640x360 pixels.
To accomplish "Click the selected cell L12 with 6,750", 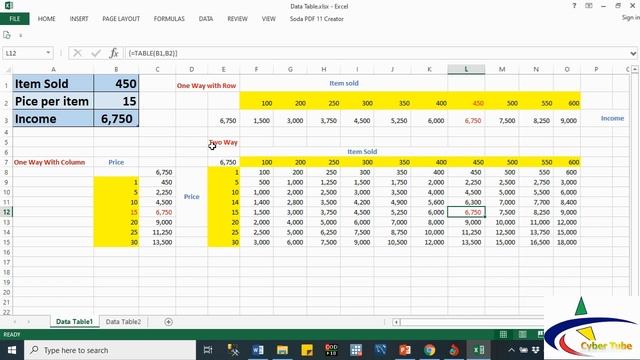I will [466, 212].
